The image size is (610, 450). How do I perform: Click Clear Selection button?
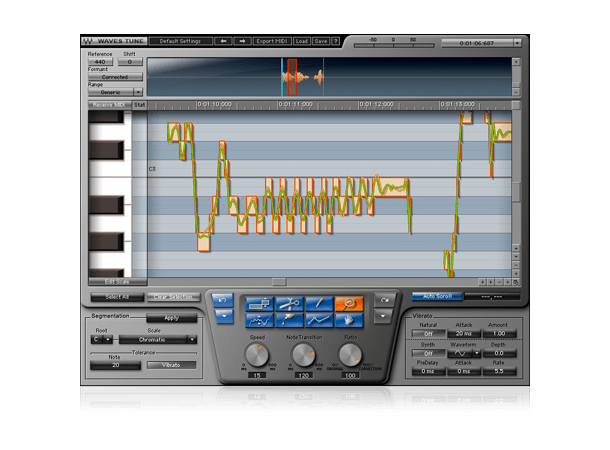(x=173, y=297)
